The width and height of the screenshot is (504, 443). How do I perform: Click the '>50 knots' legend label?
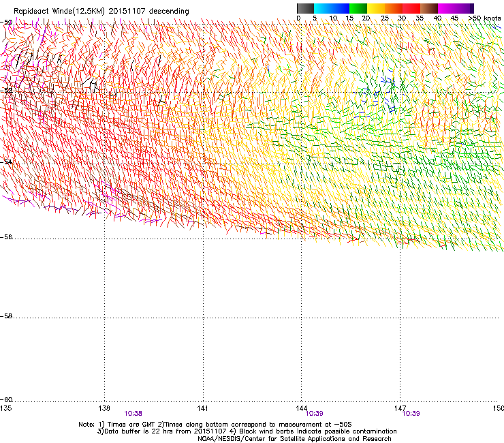[x=484, y=18]
